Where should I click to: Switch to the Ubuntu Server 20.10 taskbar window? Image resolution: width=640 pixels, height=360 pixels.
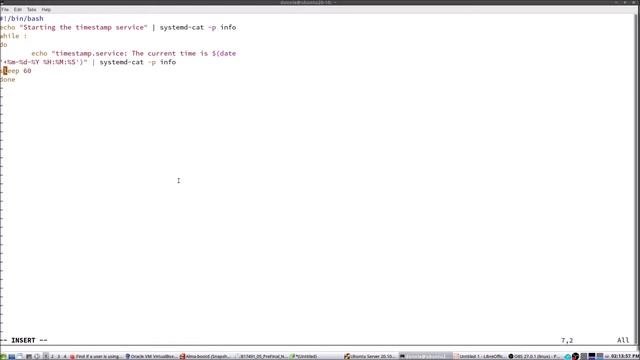pos(370,356)
